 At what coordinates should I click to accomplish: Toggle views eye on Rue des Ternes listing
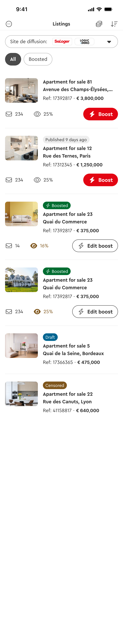pos(37,180)
